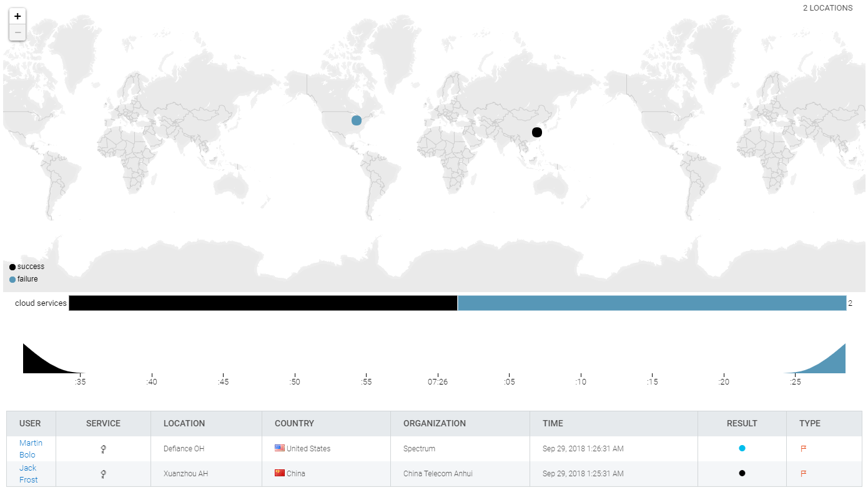Open the Martin Bolo user link

pos(30,449)
